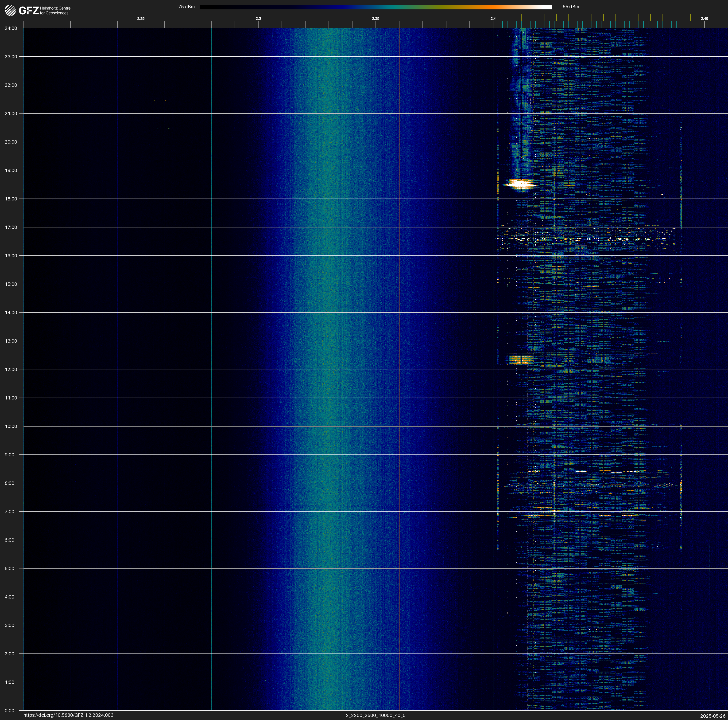
Task: Select the 2.4 frequency axis label
Action: (x=493, y=19)
